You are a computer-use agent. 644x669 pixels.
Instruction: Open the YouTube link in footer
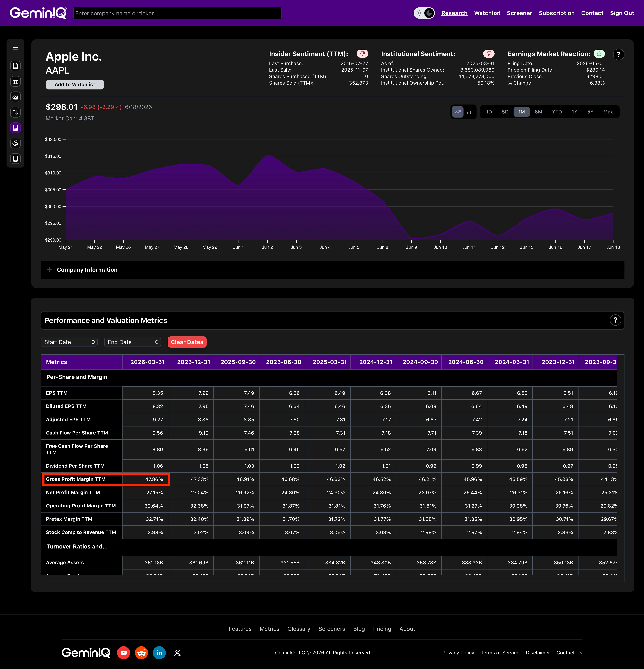124,653
